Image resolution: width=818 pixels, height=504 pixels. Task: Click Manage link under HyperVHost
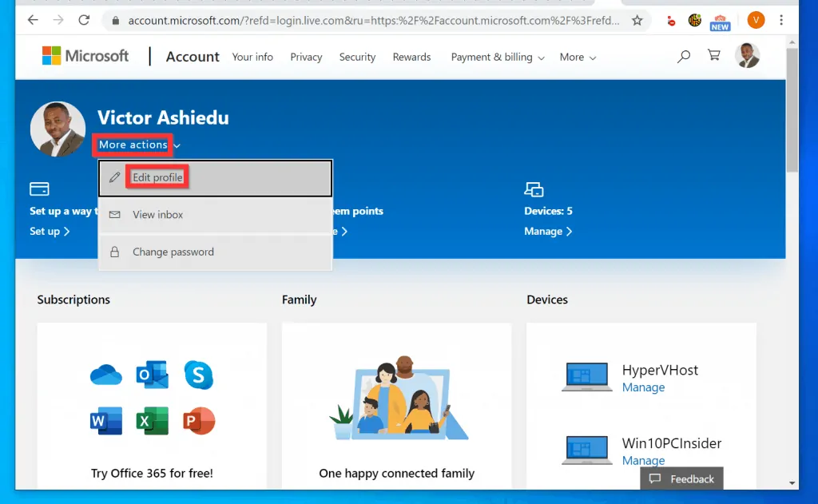pos(643,387)
